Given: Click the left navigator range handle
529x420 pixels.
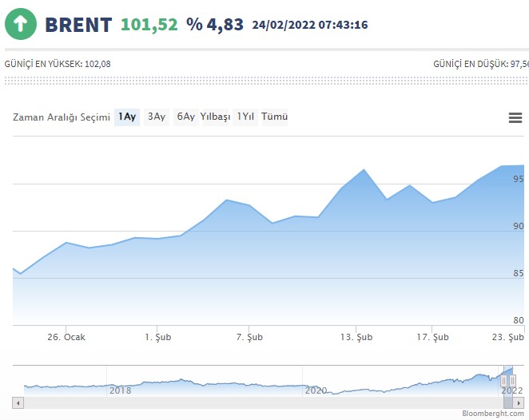Looking at the screenshot, I should tap(505, 380).
